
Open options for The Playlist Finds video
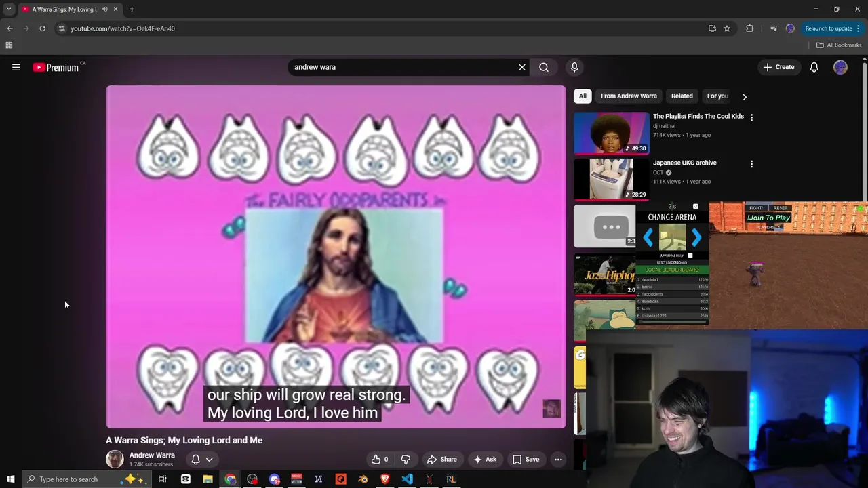click(x=751, y=117)
